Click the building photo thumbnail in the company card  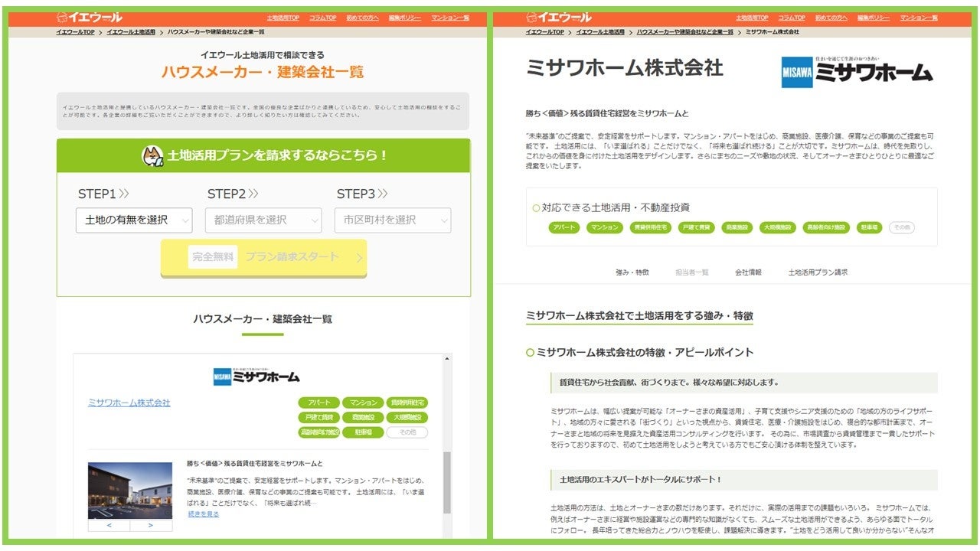tap(130, 491)
